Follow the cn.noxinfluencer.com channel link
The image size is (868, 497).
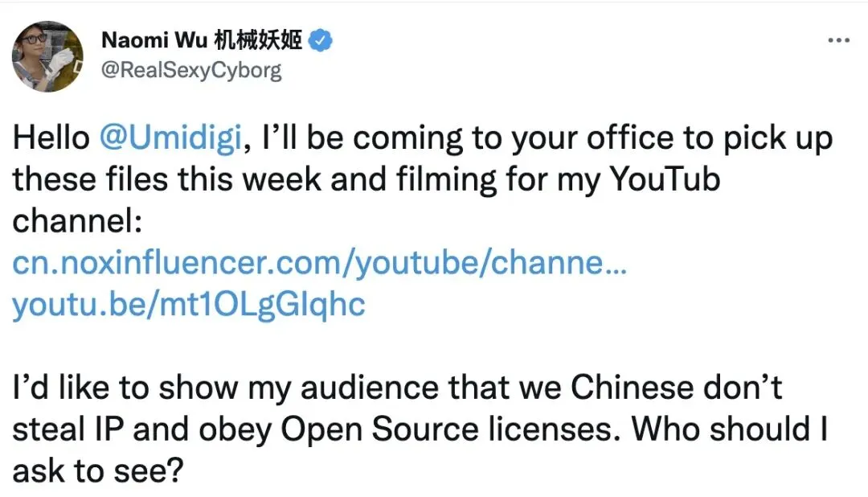(319, 263)
